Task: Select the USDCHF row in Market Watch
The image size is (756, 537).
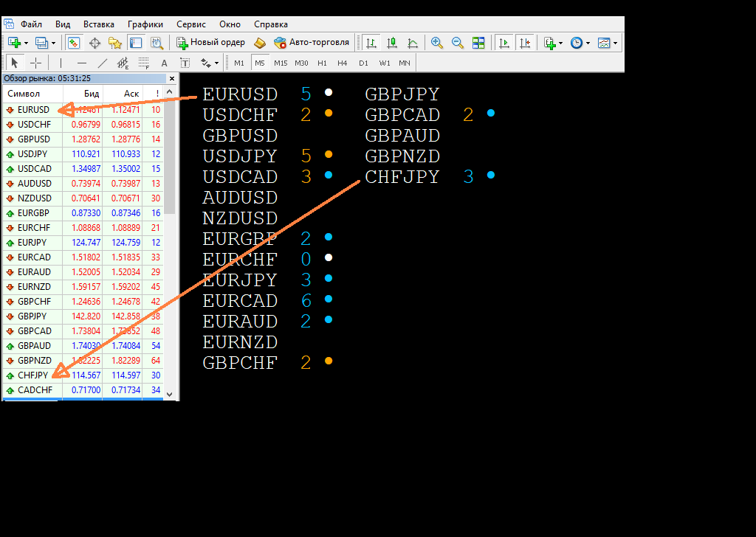Action: coord(83,124)
